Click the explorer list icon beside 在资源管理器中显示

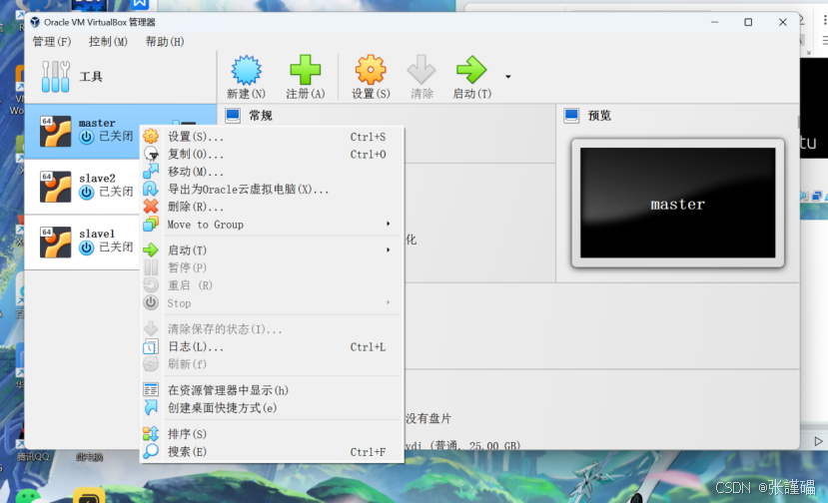coord(151,390)
